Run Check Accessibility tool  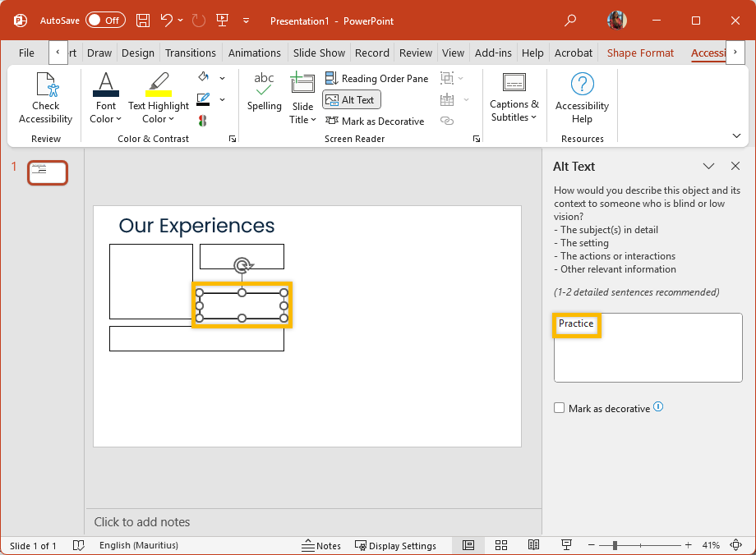46,99
